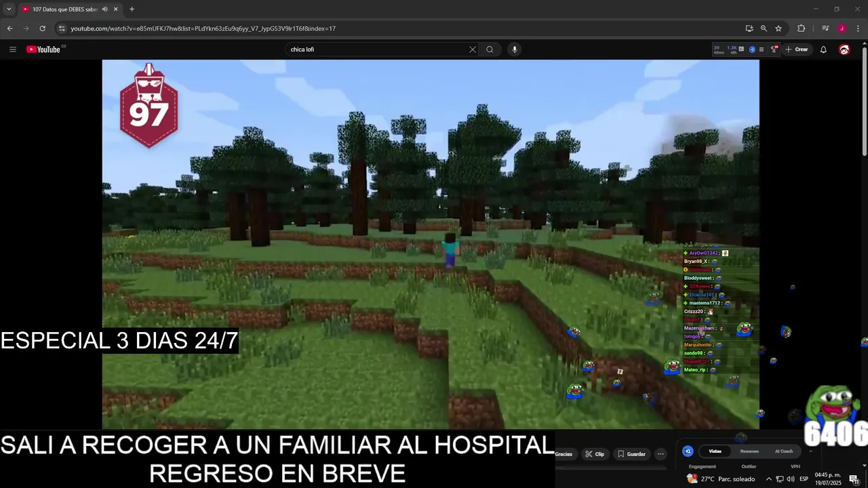The width and height of the screenshot is (868, 488).
Task: Click the blue vidIQ logo in side panel
Action: [688, 451]
